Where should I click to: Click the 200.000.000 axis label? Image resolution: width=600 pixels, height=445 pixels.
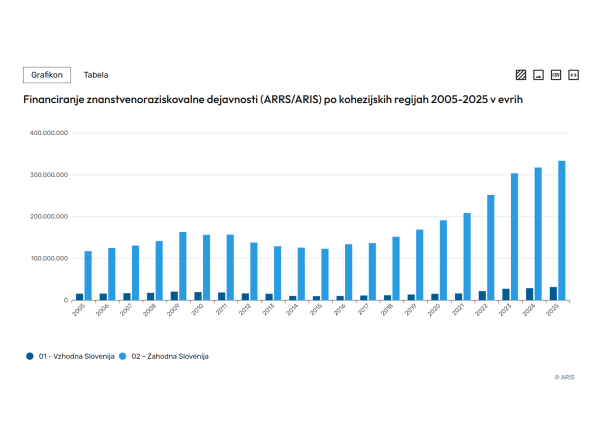pos(49,216)
